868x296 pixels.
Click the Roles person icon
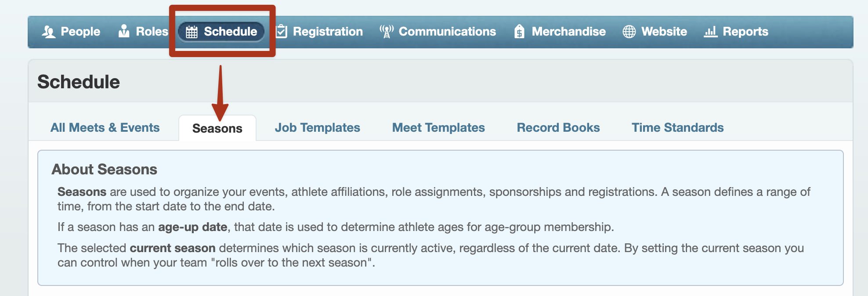pyautogui.click(x=124, y=31)
